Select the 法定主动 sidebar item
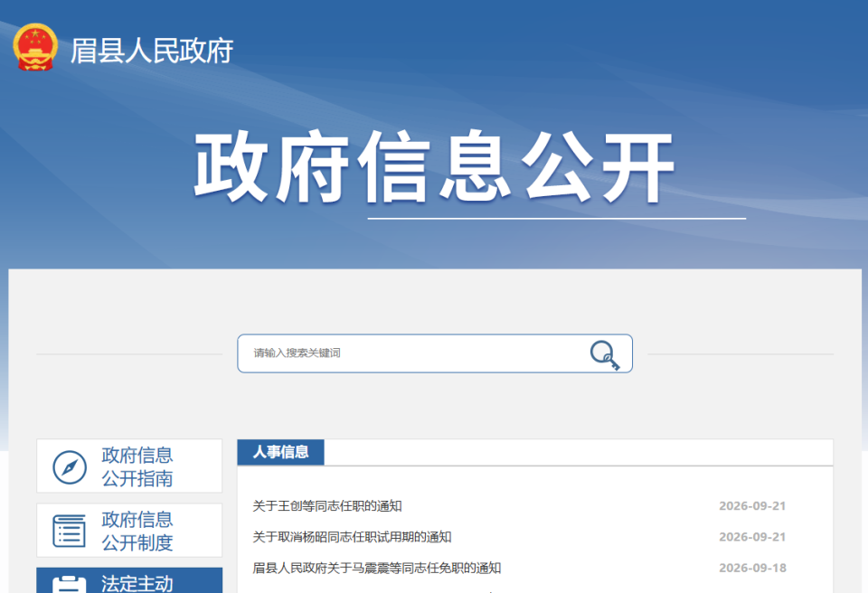Screen dimensions: 868x593 pos(129,580)
